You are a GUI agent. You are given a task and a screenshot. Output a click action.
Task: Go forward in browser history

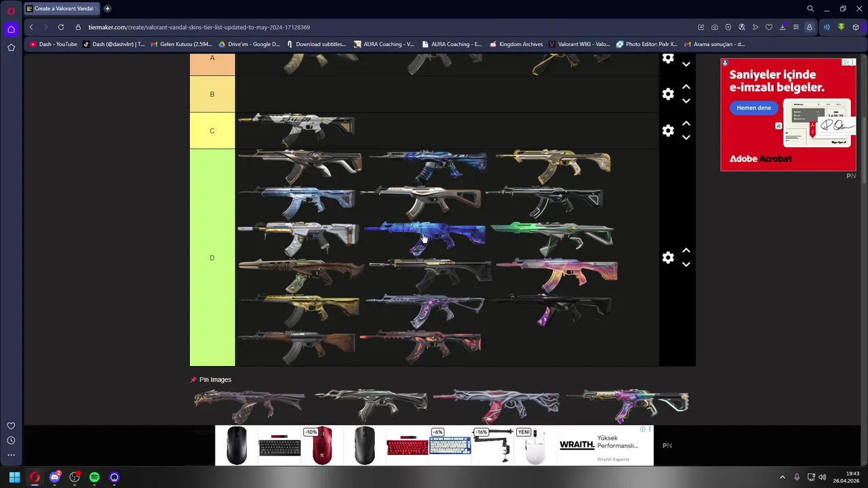point(46,27)
